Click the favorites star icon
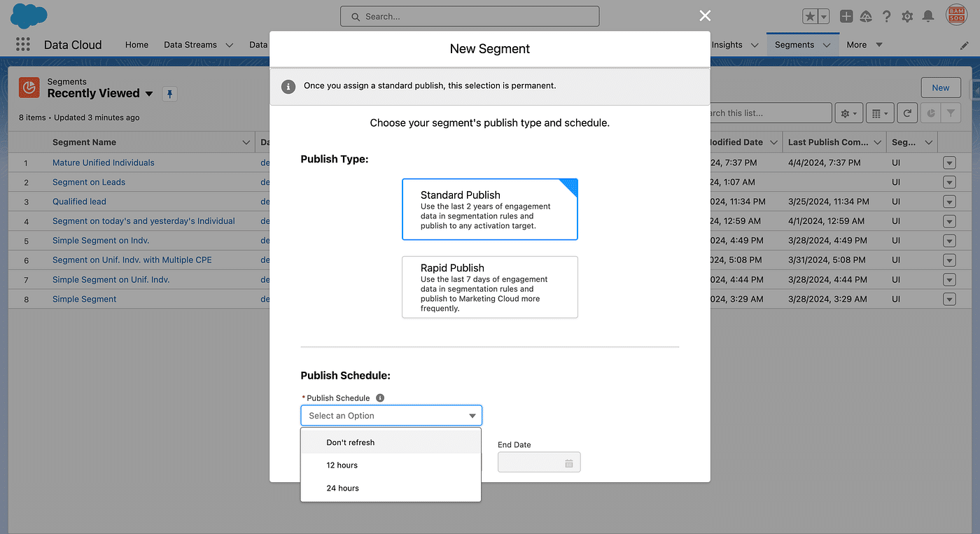 [x=810, y=16]
